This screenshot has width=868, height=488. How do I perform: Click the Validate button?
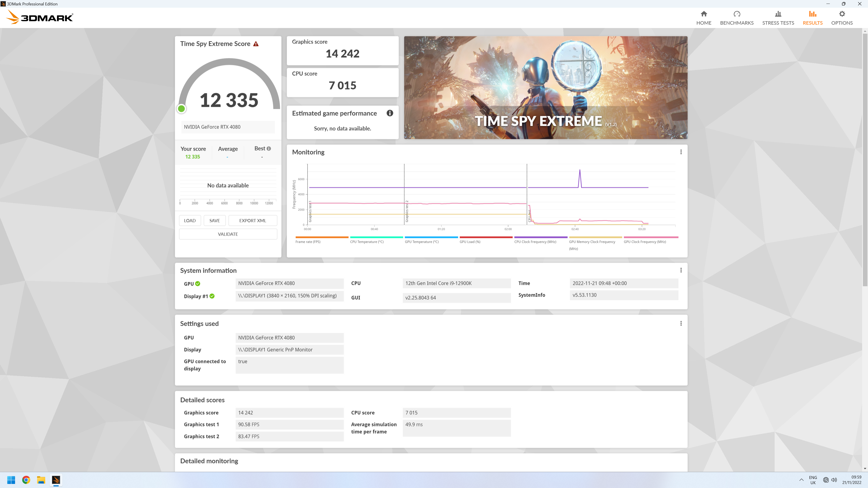pyautogui.click(x=228, y=234)
